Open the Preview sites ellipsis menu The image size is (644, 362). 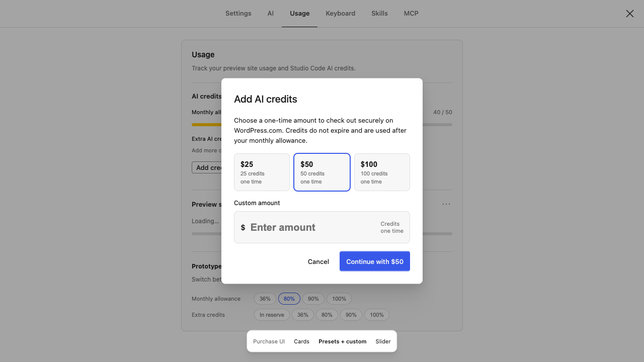click(446, 204)
